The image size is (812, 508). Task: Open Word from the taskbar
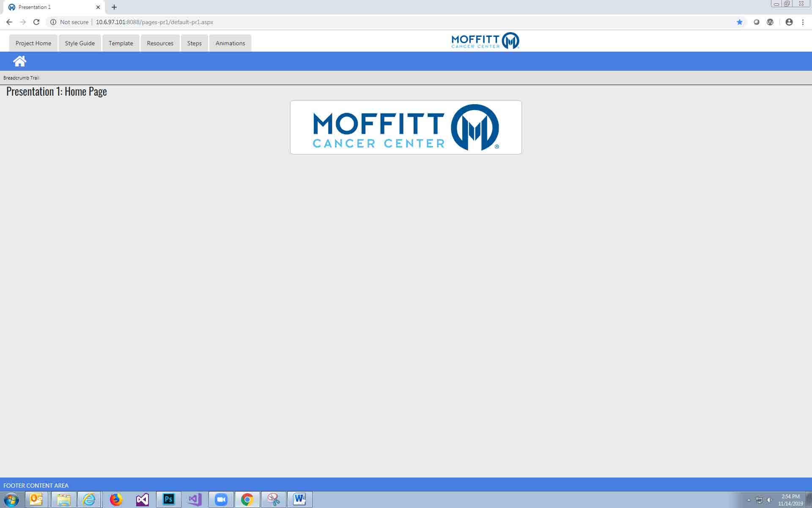click(x=299, y=500)
